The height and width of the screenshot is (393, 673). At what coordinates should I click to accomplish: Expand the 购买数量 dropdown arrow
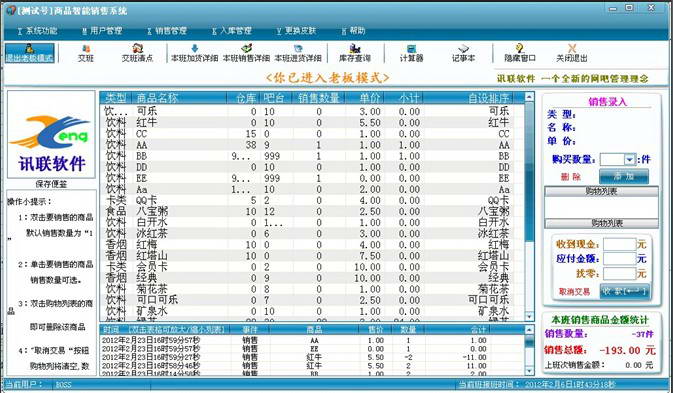[630, 160]
